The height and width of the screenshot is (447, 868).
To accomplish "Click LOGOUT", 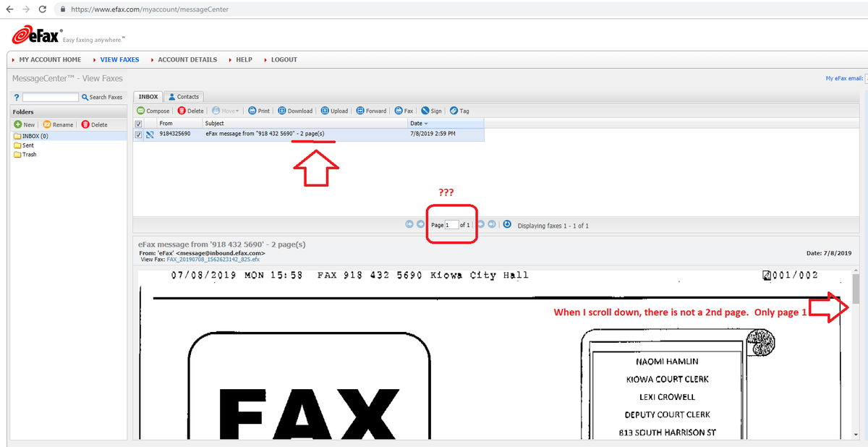I will 284,59.
